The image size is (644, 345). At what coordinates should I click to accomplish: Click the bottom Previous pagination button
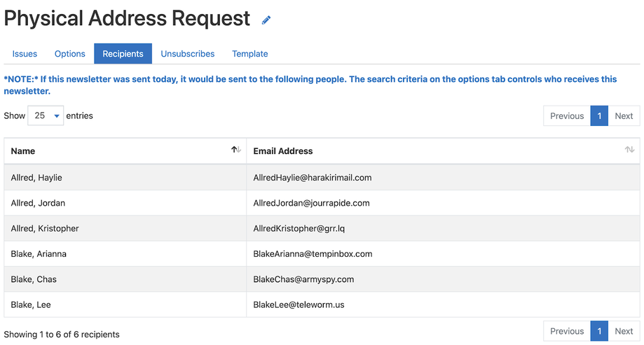[x=567, y=331]
